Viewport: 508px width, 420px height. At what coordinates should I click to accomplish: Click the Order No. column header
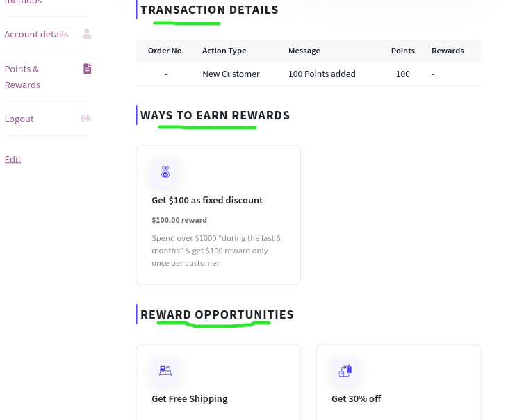tap(166, 51)
